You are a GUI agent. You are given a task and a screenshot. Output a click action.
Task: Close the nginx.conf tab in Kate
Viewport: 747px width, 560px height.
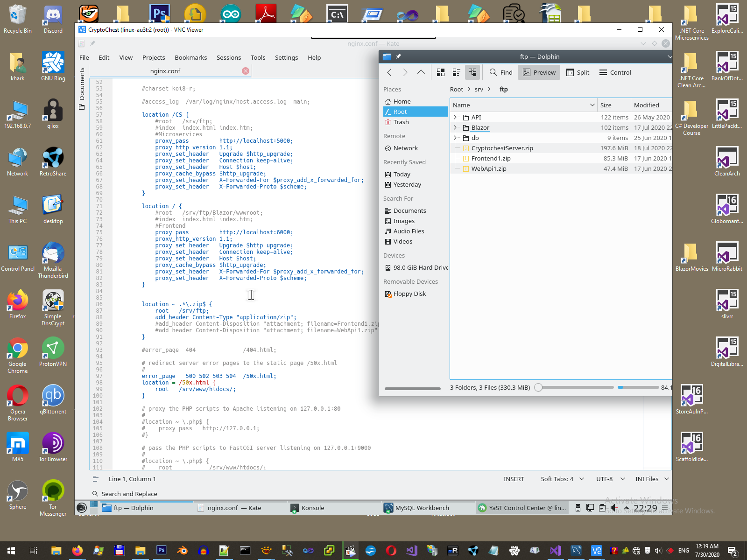tap(246, 71)
